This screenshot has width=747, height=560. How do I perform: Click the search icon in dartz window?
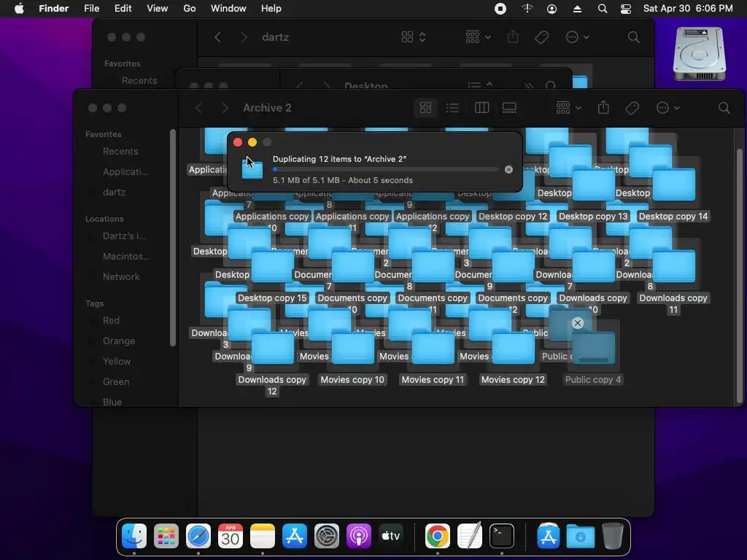(634, 37)
